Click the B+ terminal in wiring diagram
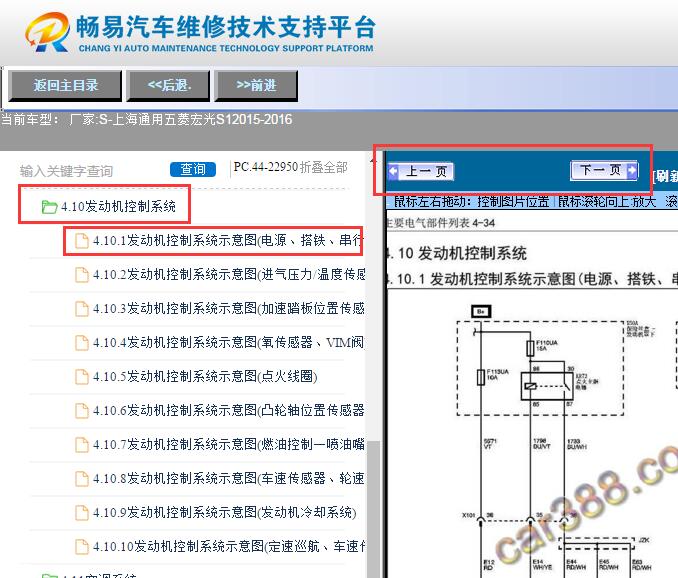Viewport: 678px width, 578px height. pyautogui.click(x=481, y=311)
